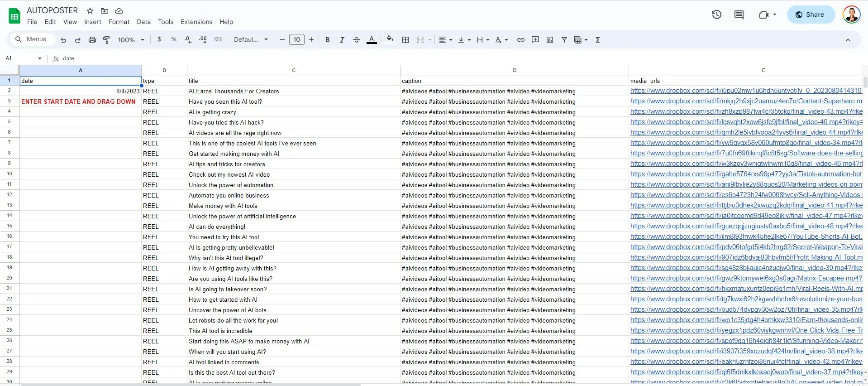The image size is (868, 386).
Task: Click the Share button
Action: 811,14
